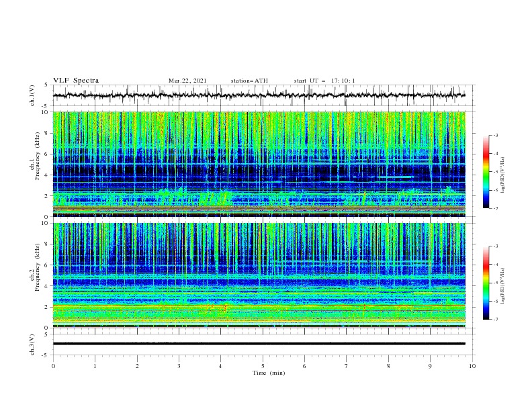Click the upper PSD color scale bar

[x=486, y=171]
